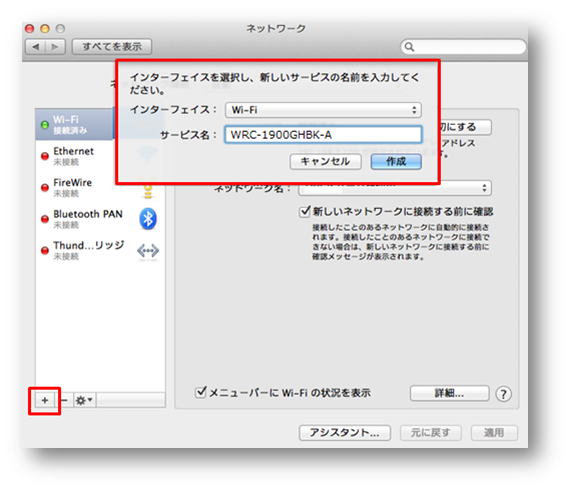This screenshot has width=570, height=490.
Task: Open the interface Wi-Fi dropdown
Action: 323,110
